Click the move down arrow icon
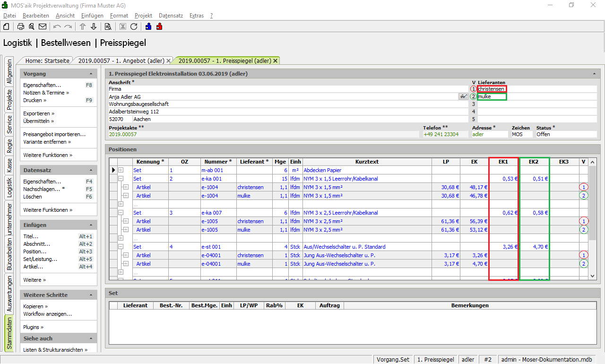This screenshot has height=364, width=605. (94, 26)
